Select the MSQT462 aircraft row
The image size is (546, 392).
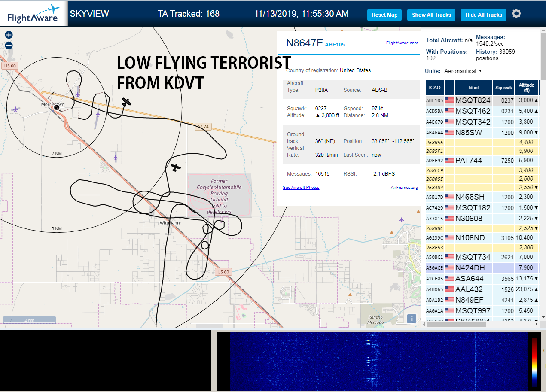pos(482,111)
